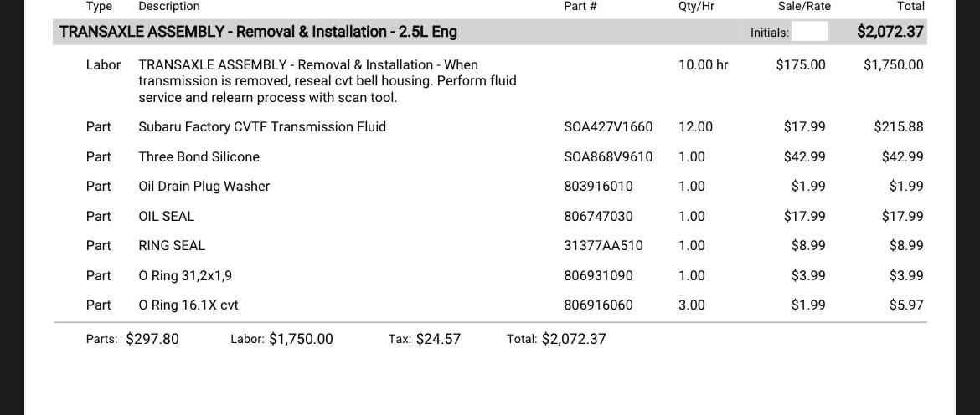Select part number 806916060
This screenshot has width=980, height=415.
598,305
